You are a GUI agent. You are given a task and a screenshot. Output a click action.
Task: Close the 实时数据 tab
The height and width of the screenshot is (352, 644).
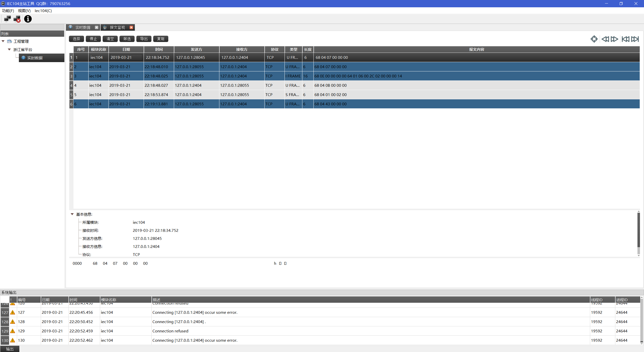pyautogui.click(x=97, y=27)
